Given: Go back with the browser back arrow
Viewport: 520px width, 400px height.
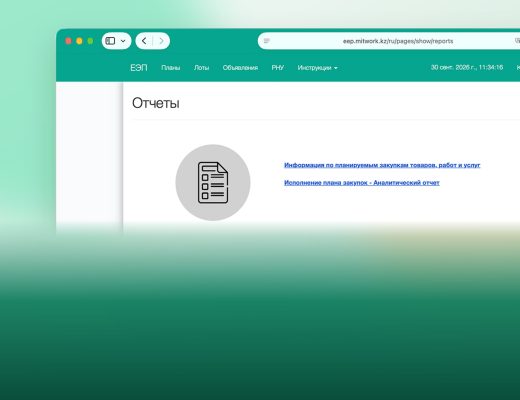Looking at the screenshot, I should 144,41.
